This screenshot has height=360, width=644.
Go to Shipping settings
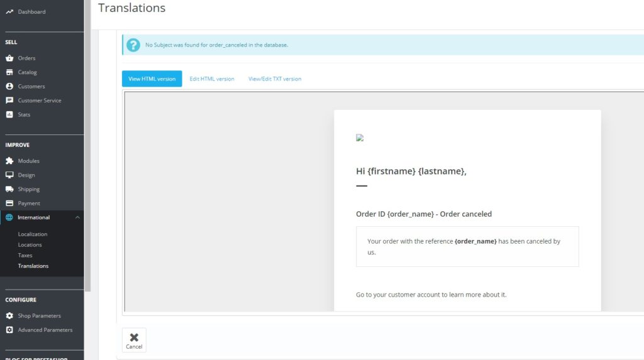pyautogui.click(x=29, y=189)
